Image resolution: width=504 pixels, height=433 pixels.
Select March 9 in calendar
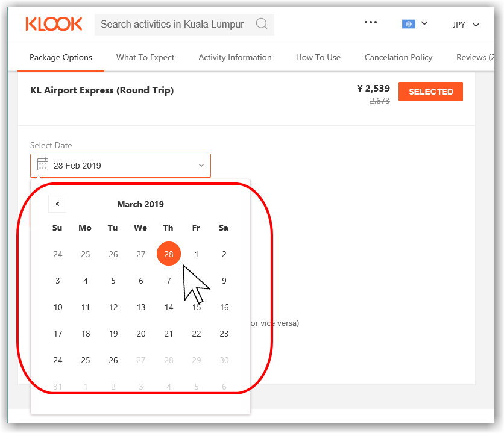coord(224,281)
